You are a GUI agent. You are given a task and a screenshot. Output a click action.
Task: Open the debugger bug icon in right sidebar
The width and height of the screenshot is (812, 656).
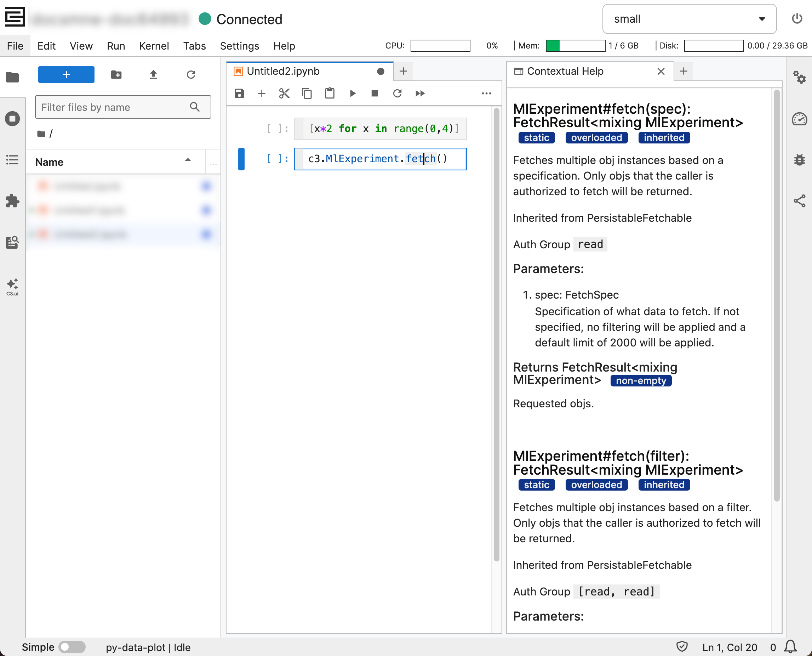pyautogui.click(x=799, y=160)
